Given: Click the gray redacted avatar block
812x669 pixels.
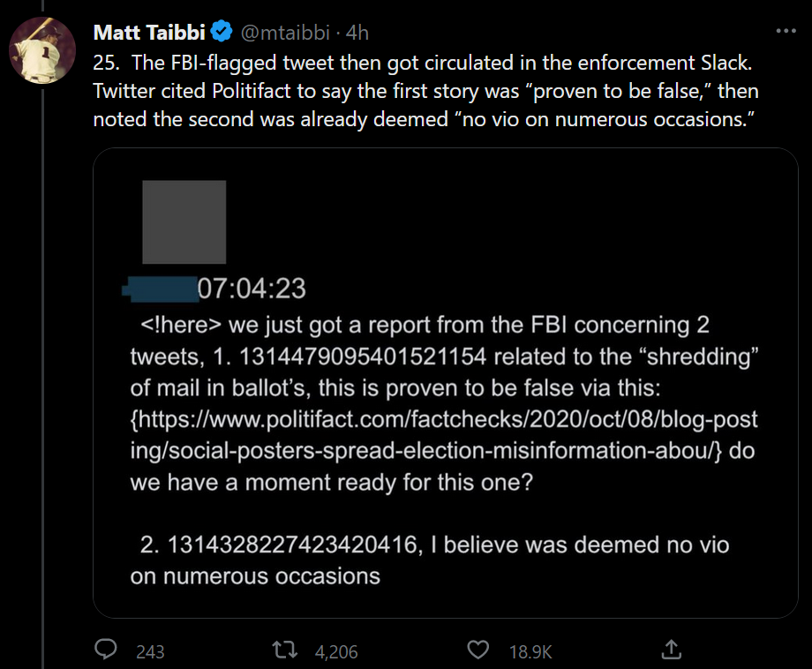Looking at the screenshot, I should tap(184, 222).
